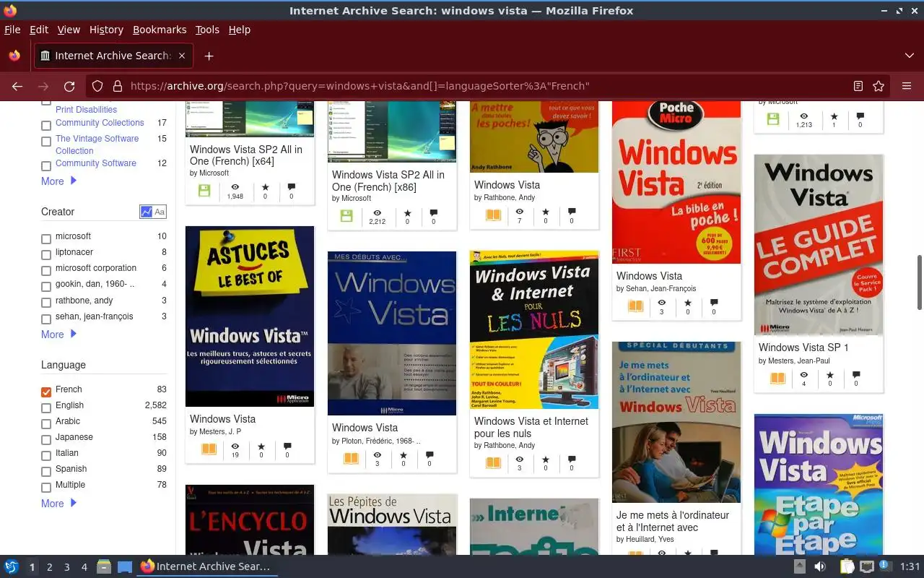924x578 pixels.
Task: Click book icon under Windows Vista SP 1
Action: coord(777,378)
